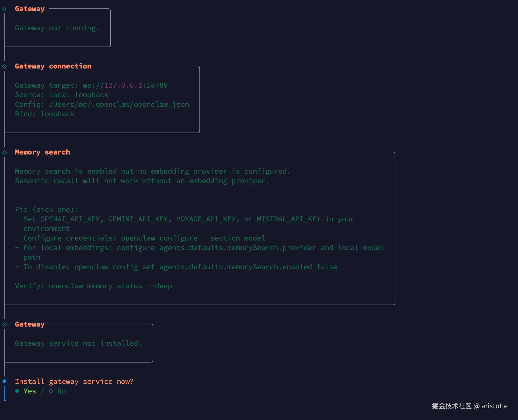This screenshot has height=420, width=518.
Task: Click the blue diamond beside the install prompt
Action: click(x=5, y=382)
